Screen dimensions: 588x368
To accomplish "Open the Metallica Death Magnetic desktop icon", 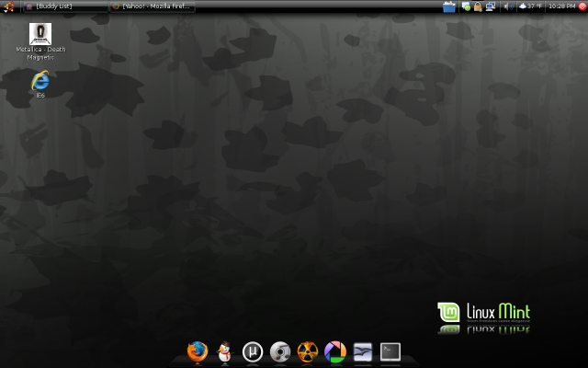I will [40, 41].
